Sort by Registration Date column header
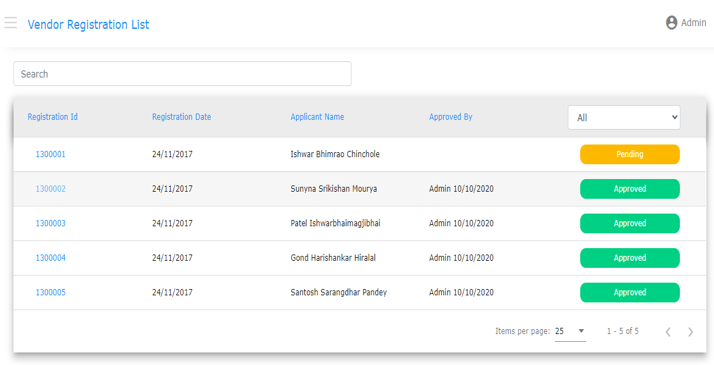The height and width of the screenshot is (365, 714). (x=181, y=117)
